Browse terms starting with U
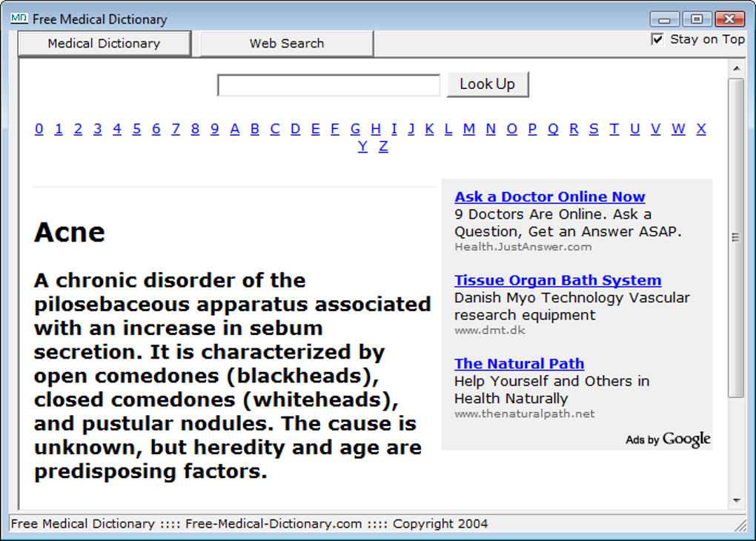Screen dimensions: 756x541 [x=635, y=129]
